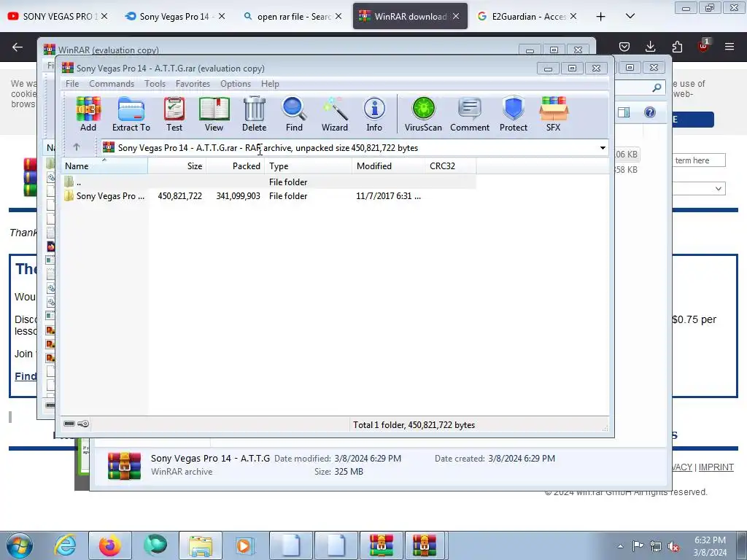The height and width of the screenshot is (560, 747).
Task: Click the search magnifier in the Explorer window
Action: click(657, 87)
